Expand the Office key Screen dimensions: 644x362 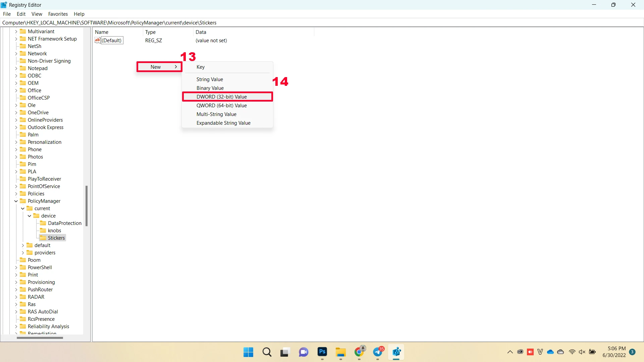pos(16,90)
